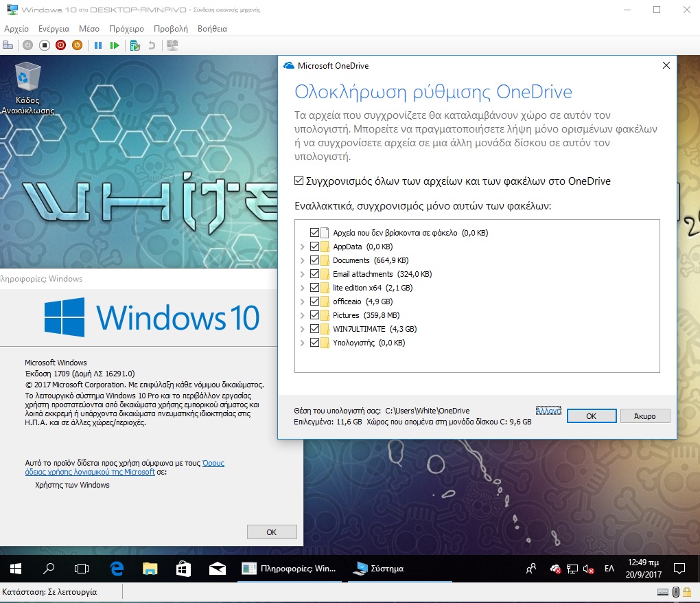This screenshot has width=700, height=603.
Task: Uncheck the Email attachments folder checkbox
Action: [314, 274]
